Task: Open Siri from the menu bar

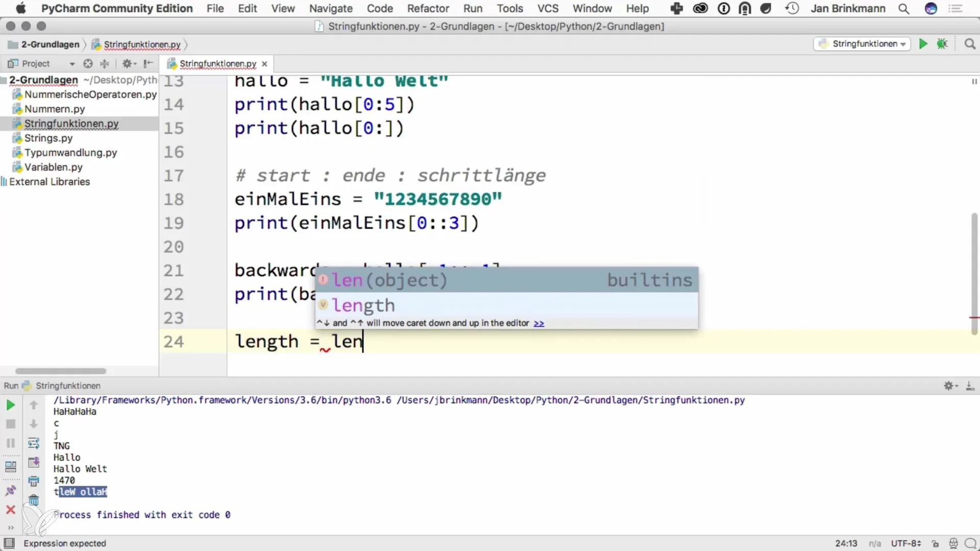Action: coord(931,9)
